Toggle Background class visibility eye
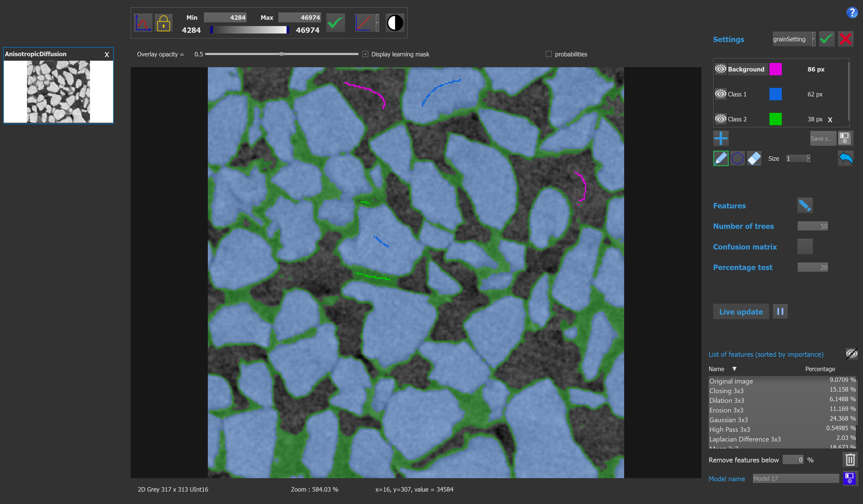 (721, 69)
